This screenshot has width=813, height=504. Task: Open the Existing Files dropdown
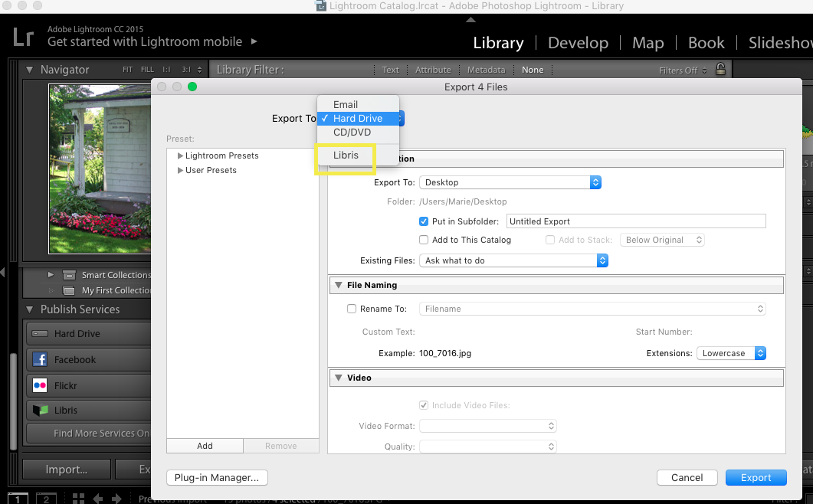pyautogui.click(x=513, y=260)
